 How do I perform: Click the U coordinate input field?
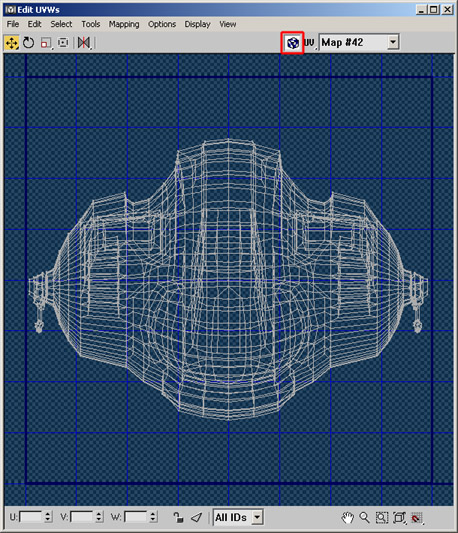coord(31,517)
